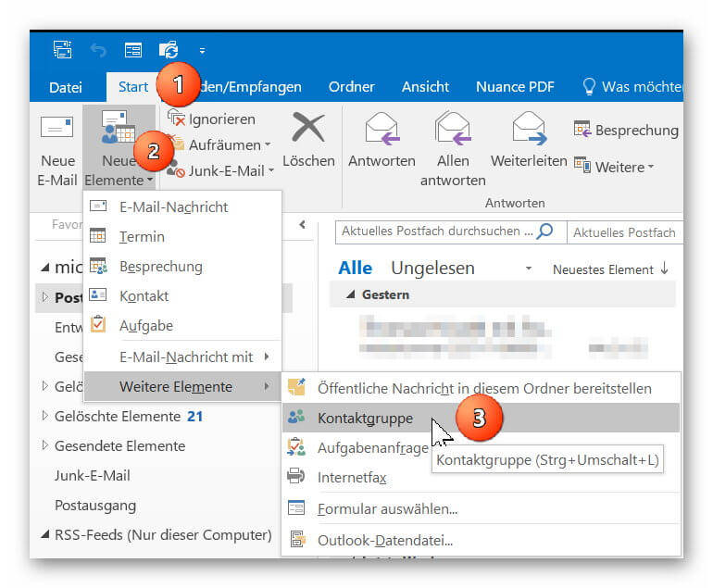713x588 pixels.
Task: Click Neuestes Element sort label
Action: point(603,269)
